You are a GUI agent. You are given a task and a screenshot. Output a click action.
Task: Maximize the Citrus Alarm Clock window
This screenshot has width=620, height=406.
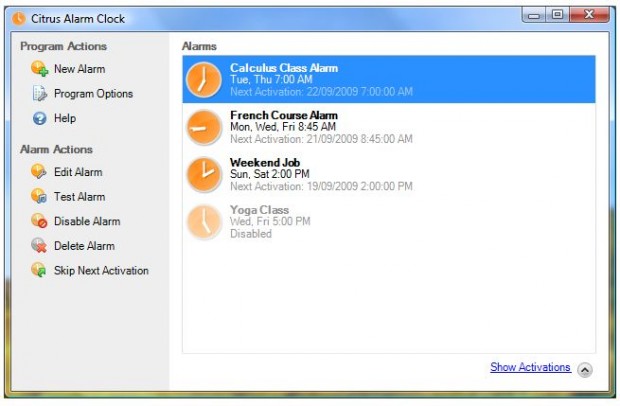point(558,15)
